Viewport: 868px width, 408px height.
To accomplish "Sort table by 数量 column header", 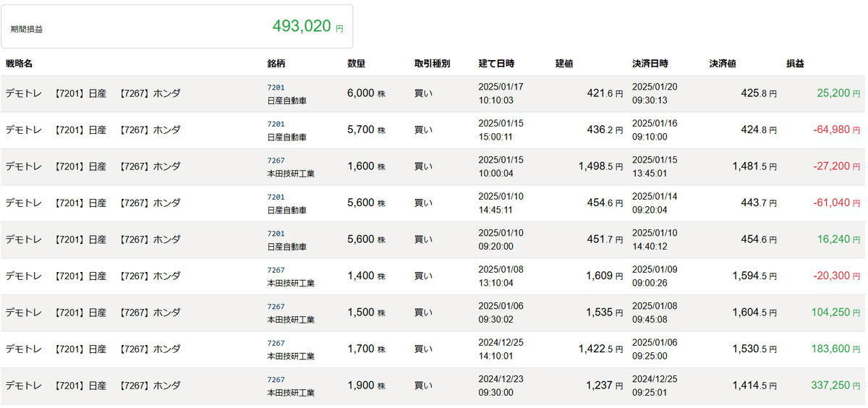I will point(356,64).
